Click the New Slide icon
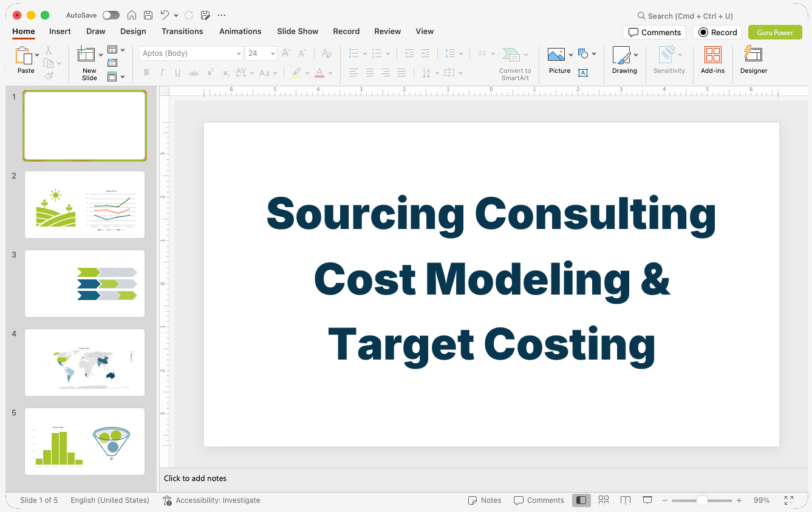This screenshot has width=812, height=512. [x=86, y=55]
